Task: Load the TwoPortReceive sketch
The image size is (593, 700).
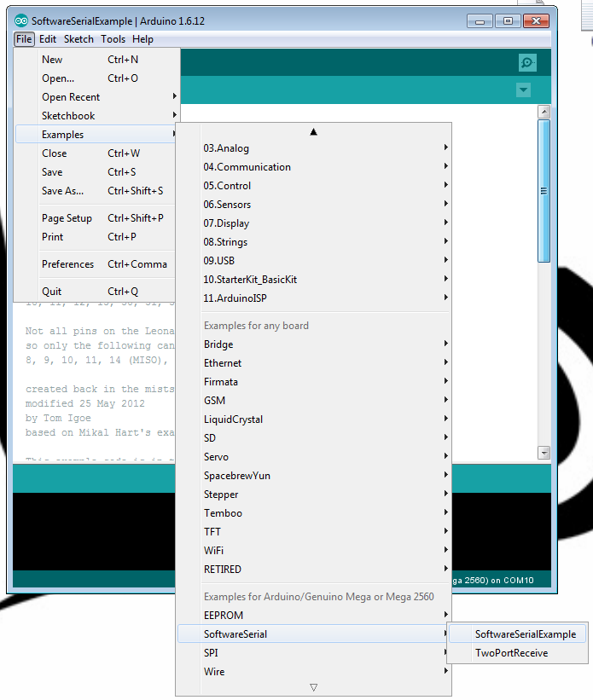Action: point(517,652)
